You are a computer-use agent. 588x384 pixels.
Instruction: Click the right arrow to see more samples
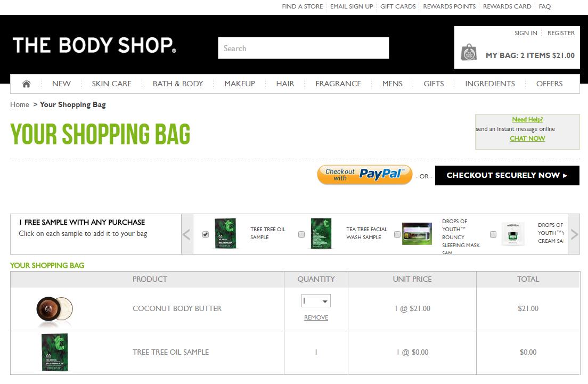pos(573,233)
